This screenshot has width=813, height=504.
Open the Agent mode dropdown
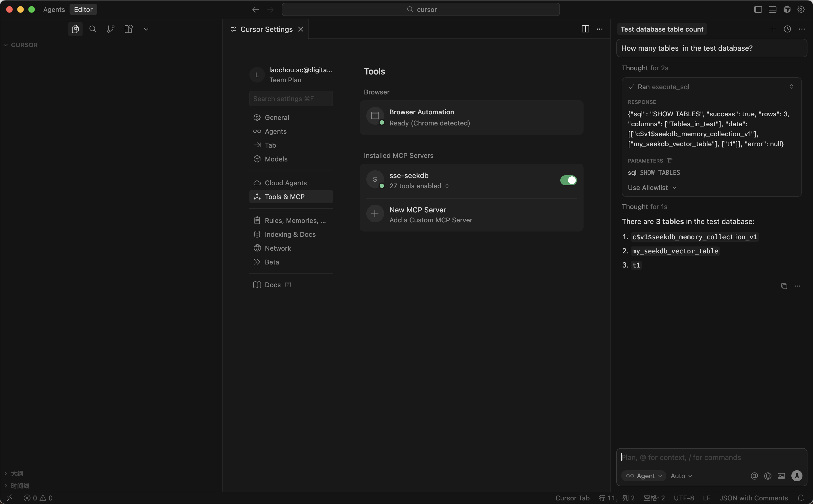coord(644,476)
